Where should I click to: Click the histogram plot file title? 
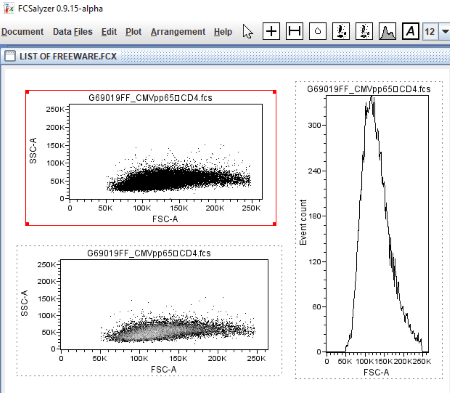[x=368, y=89]
